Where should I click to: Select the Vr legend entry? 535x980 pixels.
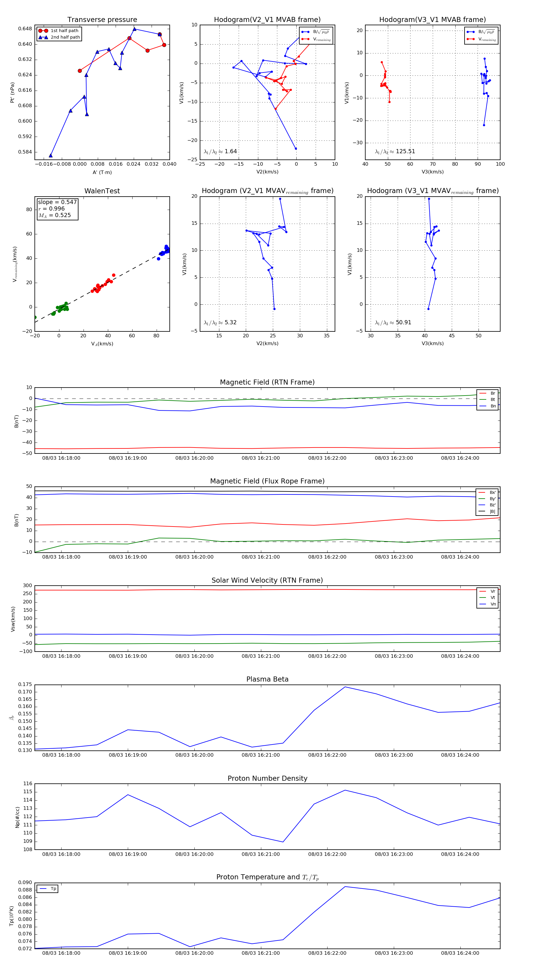point(487,592)
